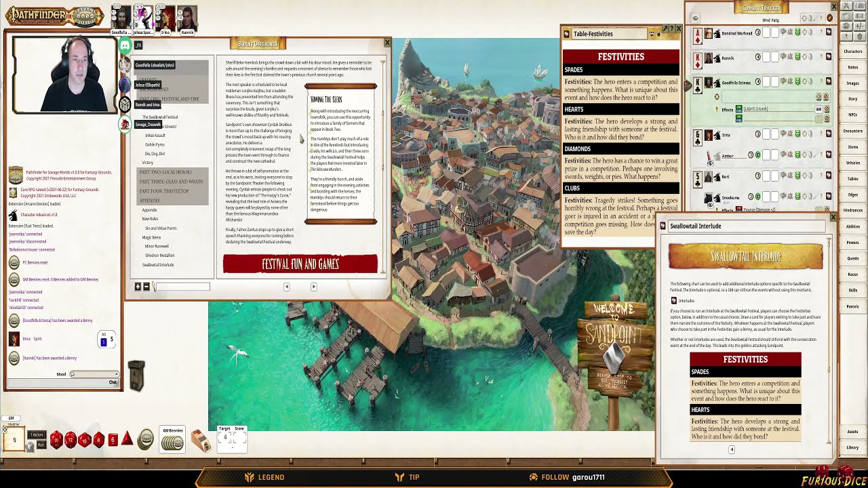Expand the Appendix chapter heading
868x488 pixels.
point(150,201)
